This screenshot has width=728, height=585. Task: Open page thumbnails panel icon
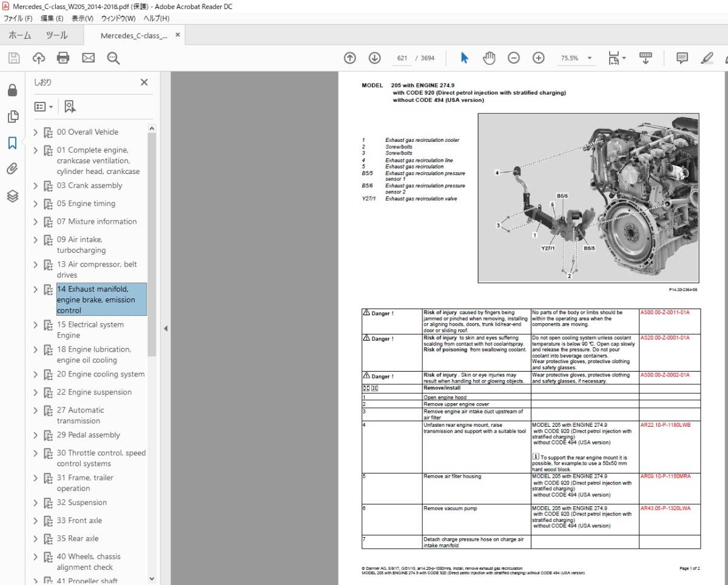(x=12, y=116)
